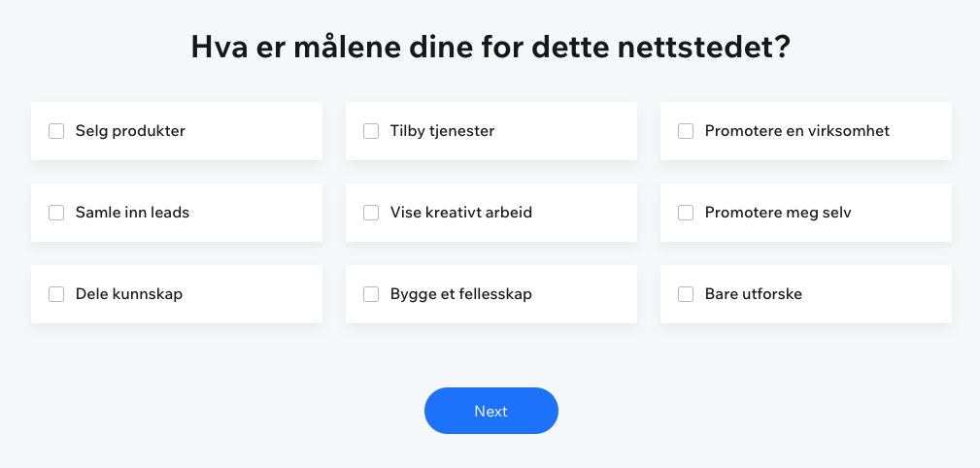Tick the Dele kunnskap checkbox

[x=56, y=294]
